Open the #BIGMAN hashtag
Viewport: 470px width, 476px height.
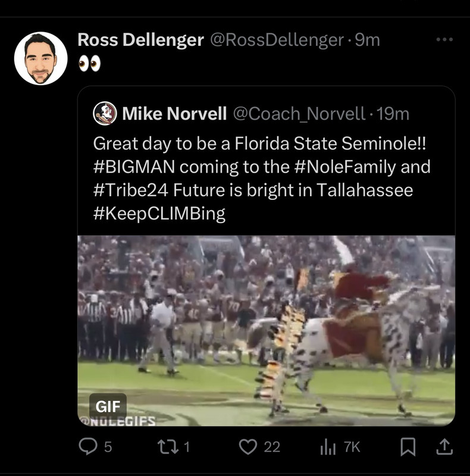tap(134, 167)
